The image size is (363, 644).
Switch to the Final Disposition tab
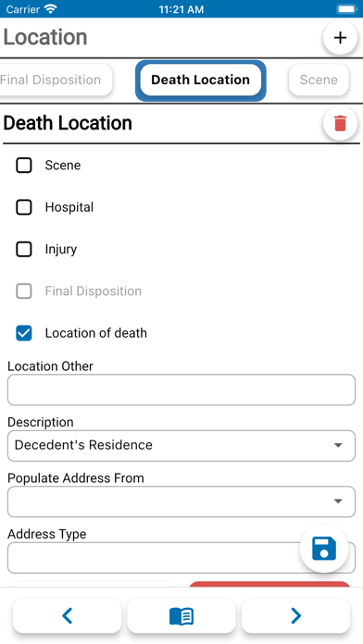click(54, 80)
